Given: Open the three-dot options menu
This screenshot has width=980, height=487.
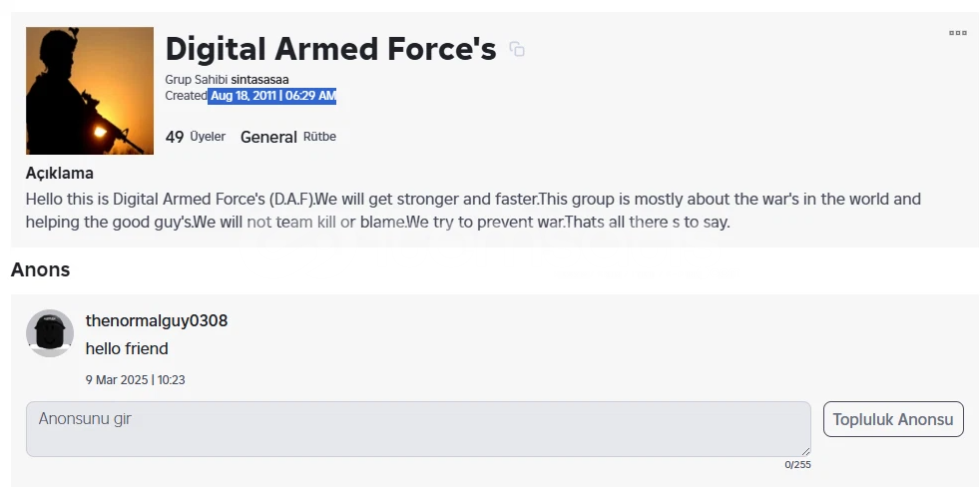Looking at the screenshot, I should pos(957,33).
